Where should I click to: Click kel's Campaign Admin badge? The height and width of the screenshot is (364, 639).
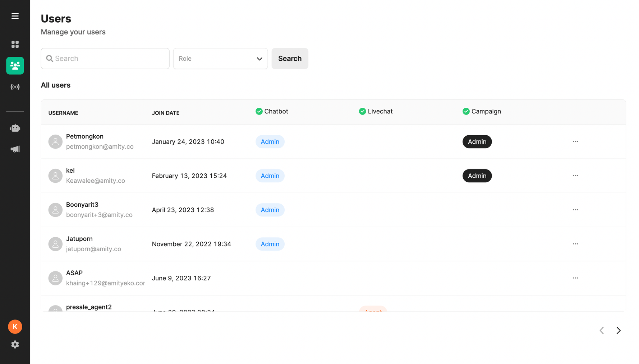[x=477, y=176]
